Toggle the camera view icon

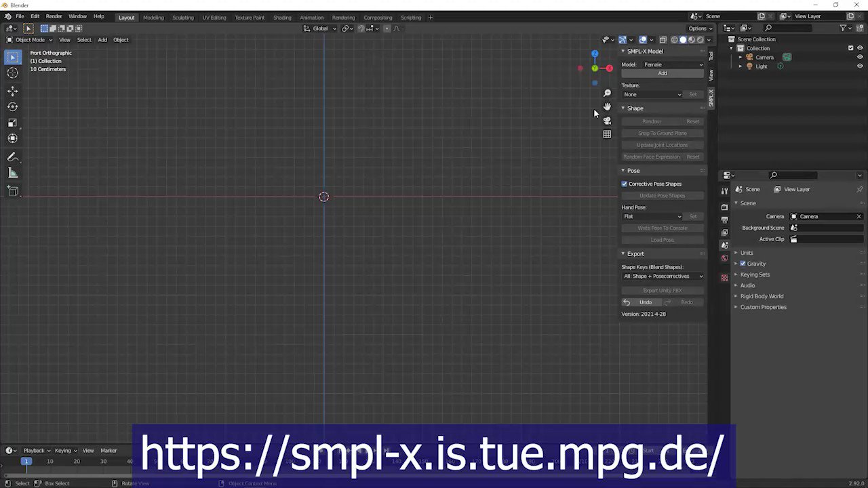tap(607, 121)
